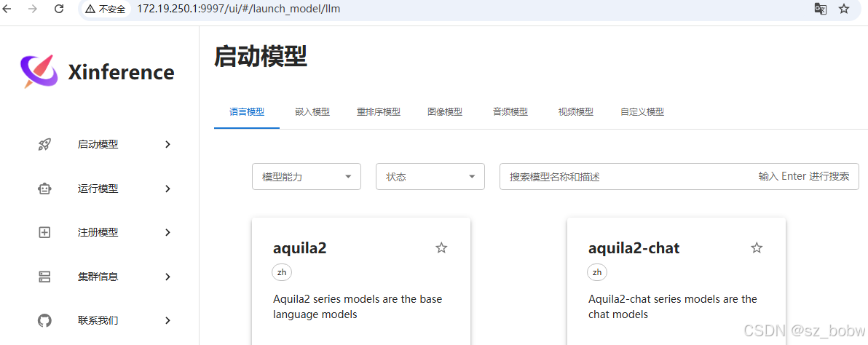Screen dimensions: 868x345
Task: Click the 不安全 security warning indicator
Action: coord(105,9)
